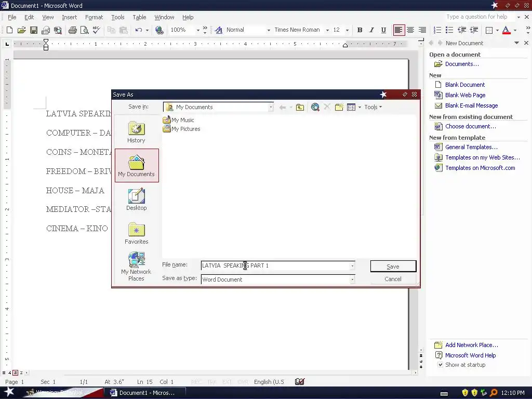The width and height of the screenshot is (532, 399).
Task: Open My Music folder in file list
Action: [x=179, y=120]
